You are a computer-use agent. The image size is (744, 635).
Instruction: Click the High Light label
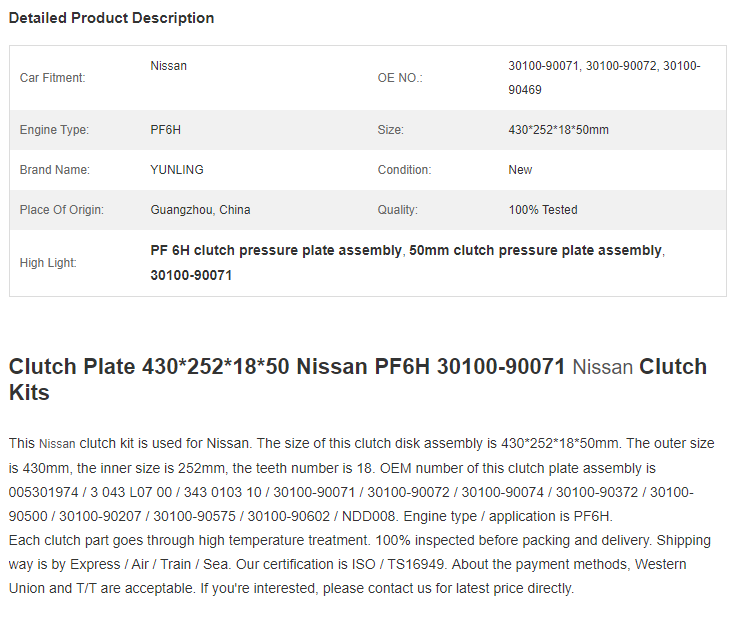[x=48, y=263]
